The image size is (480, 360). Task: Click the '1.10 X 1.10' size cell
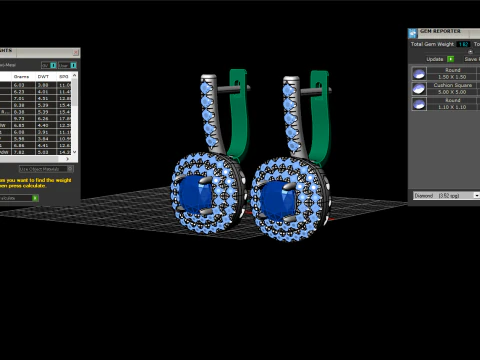pos(452,107)
